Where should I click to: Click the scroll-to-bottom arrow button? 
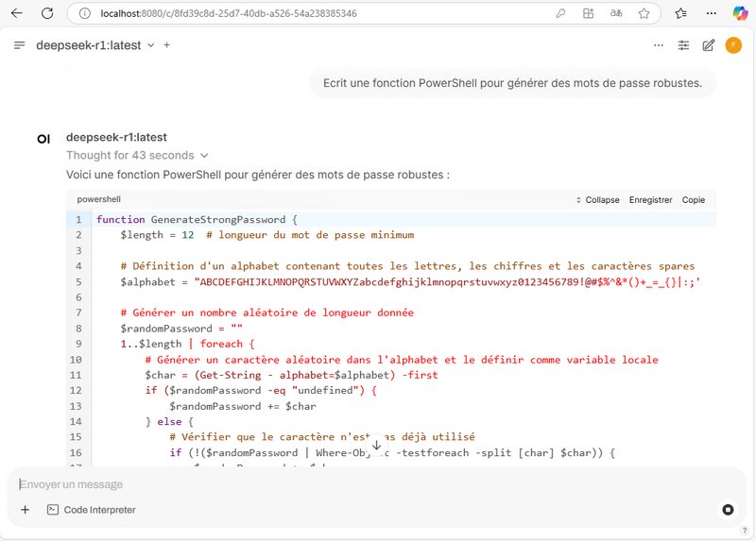[x=376, y=445]
